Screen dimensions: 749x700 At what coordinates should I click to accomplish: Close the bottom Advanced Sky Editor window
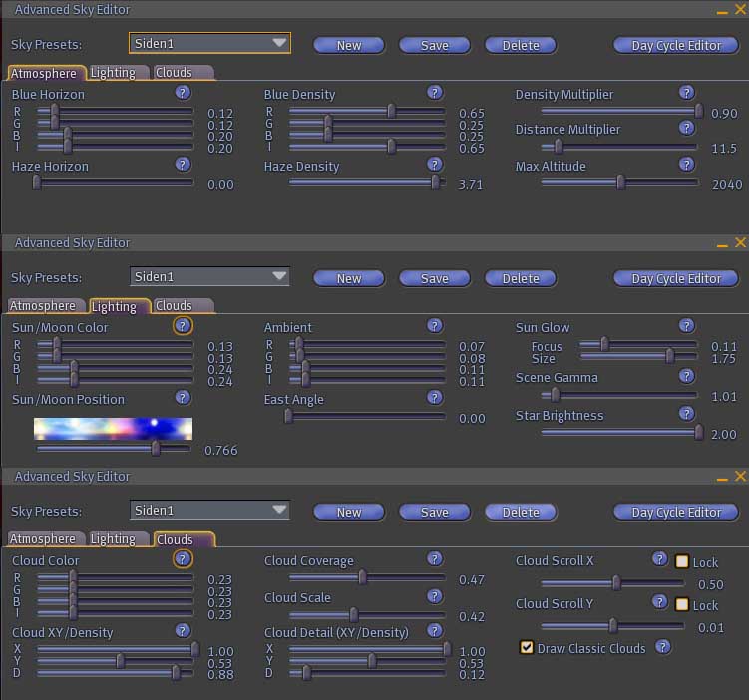pos(740,476)
